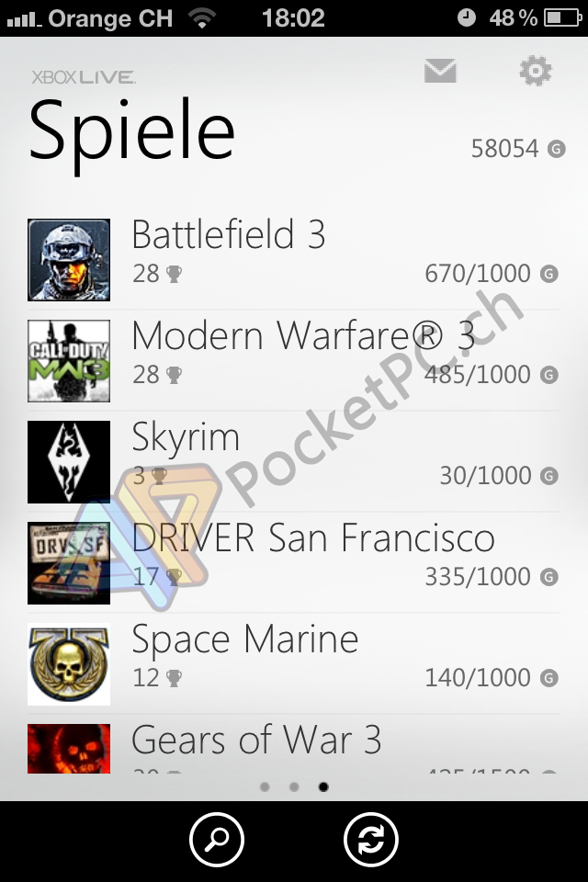Open the Call of Duty MW3 thumbnail
Viewport: 588px width, 882px height.
tap(69, 361)
